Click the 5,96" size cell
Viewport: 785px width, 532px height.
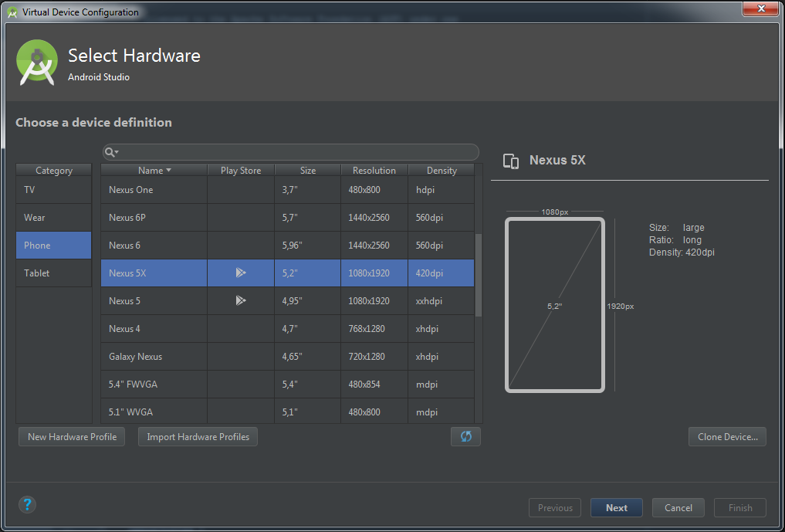[308, 246]
